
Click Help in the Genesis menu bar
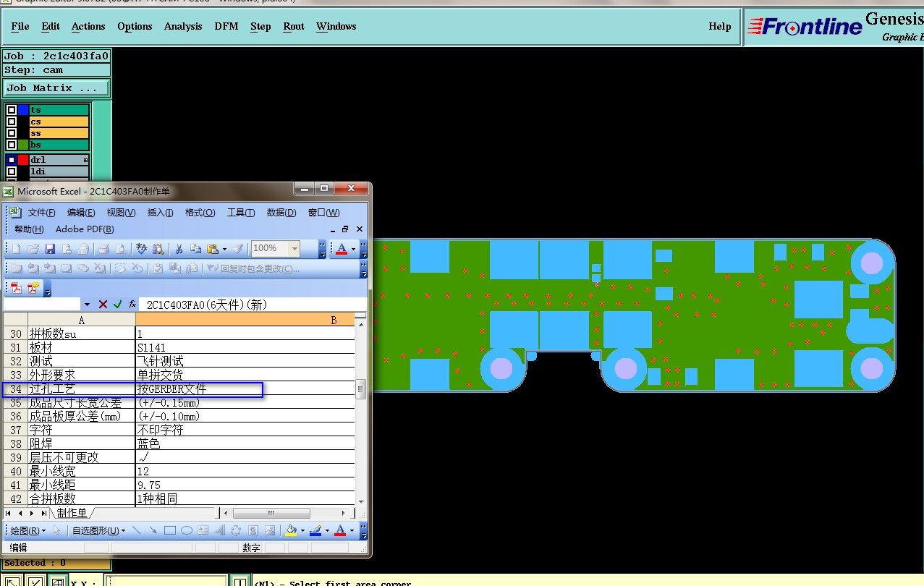click(x=720, y=26)
